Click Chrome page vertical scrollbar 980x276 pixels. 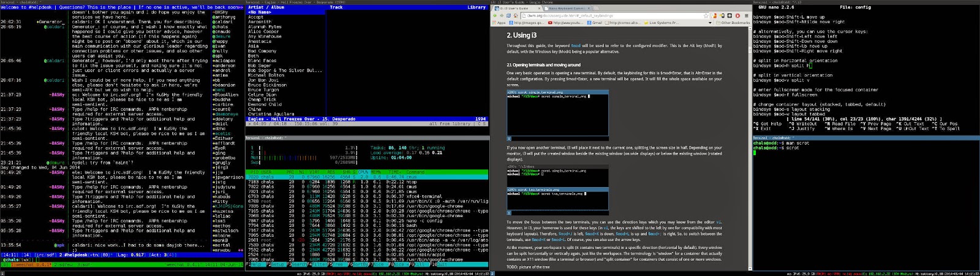tap(750, 147)
